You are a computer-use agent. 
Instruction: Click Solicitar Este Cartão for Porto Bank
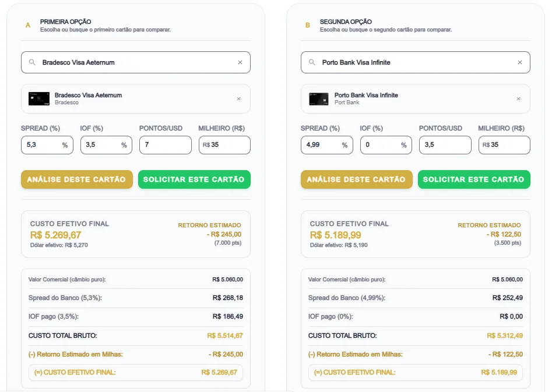click(x=474, y=179)
